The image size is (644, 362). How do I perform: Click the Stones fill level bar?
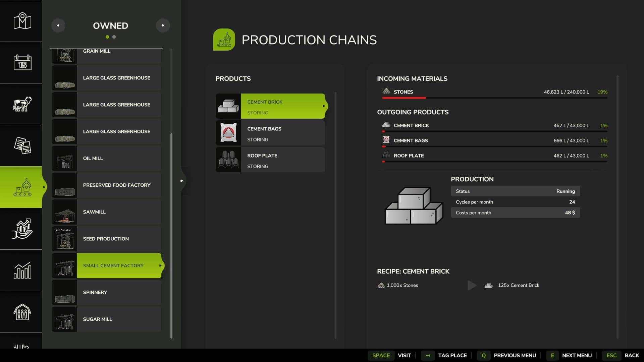click(x=494, y=98)
